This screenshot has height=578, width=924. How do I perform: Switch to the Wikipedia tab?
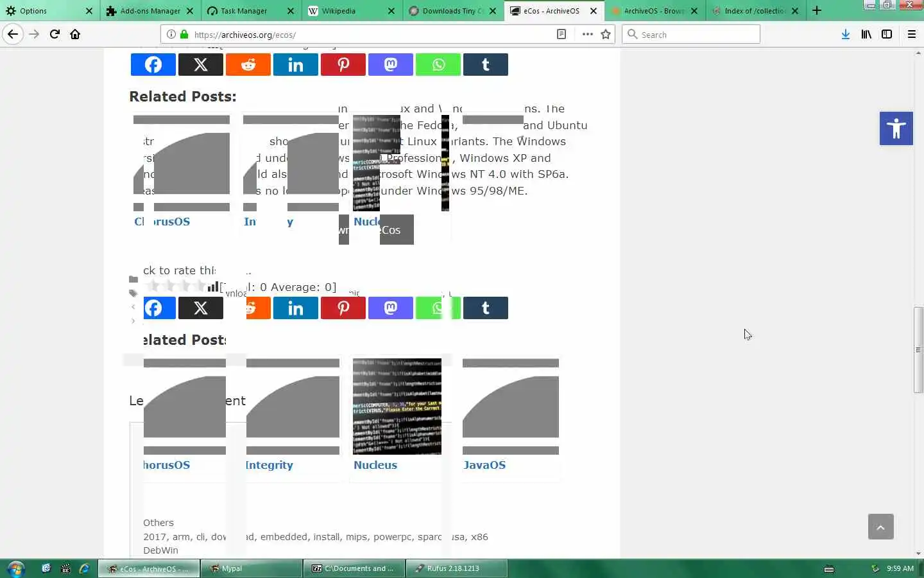click(352, 10)
